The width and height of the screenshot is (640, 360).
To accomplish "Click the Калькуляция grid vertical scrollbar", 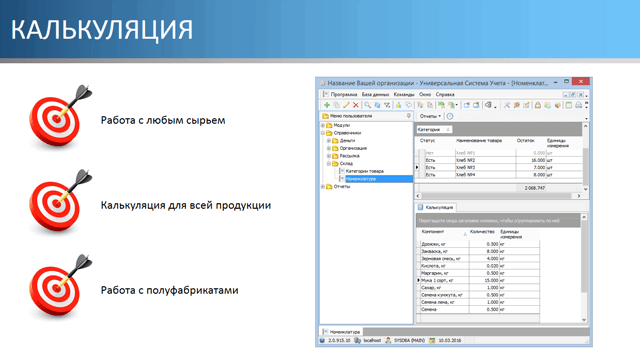I will [x=584, y=268].
